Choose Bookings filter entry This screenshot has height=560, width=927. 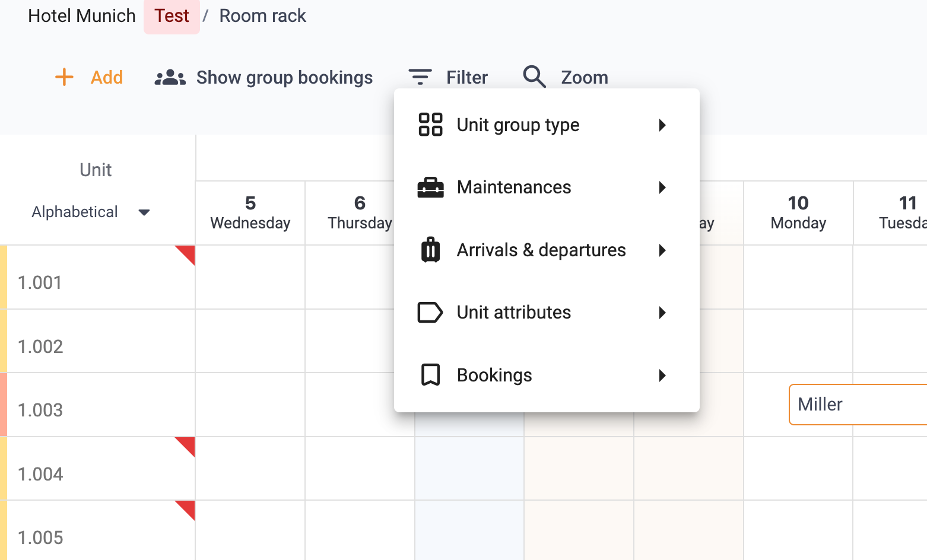click(x=547, y=376)
